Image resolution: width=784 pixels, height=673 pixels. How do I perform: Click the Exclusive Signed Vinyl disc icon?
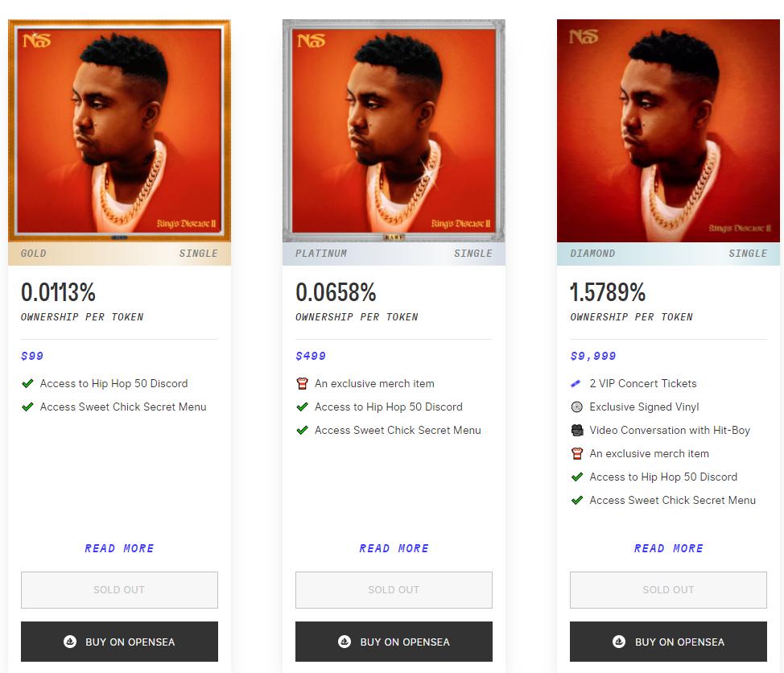pyautogui.click(x=576, y=407)
